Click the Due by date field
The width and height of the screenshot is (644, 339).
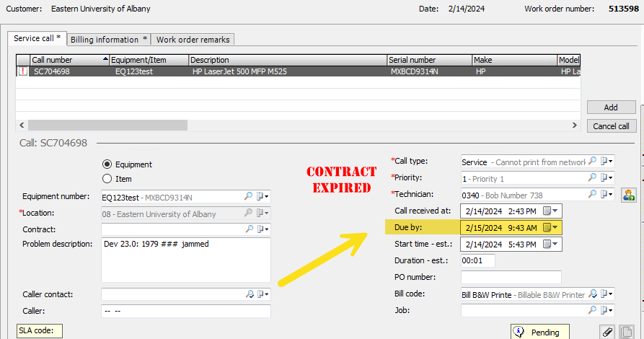511,227
